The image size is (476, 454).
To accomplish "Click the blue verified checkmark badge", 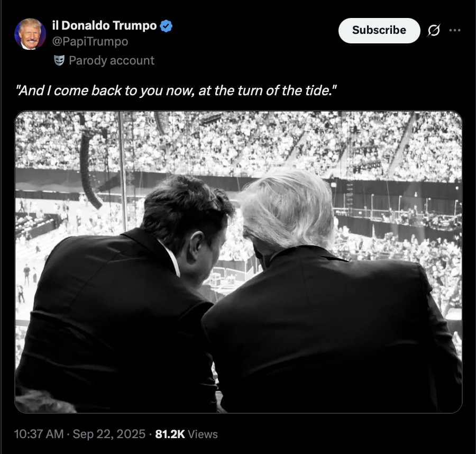I will point(166,26).
